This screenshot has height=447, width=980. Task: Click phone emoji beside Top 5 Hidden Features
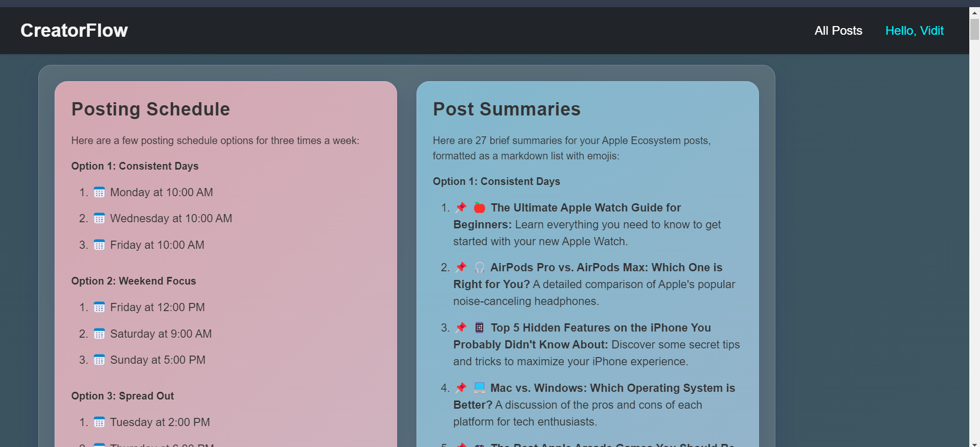(479, 327)
